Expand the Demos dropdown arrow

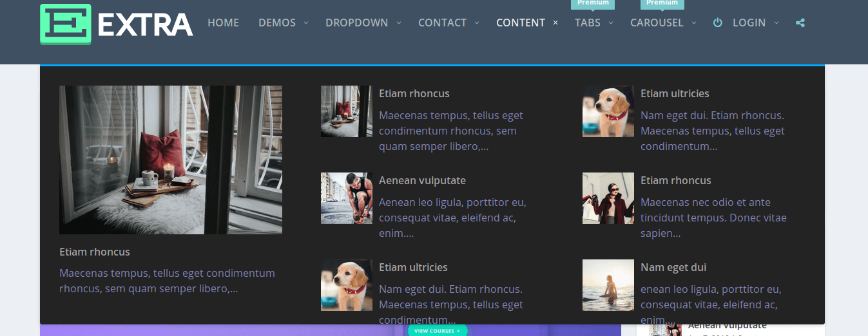point(306,23)
